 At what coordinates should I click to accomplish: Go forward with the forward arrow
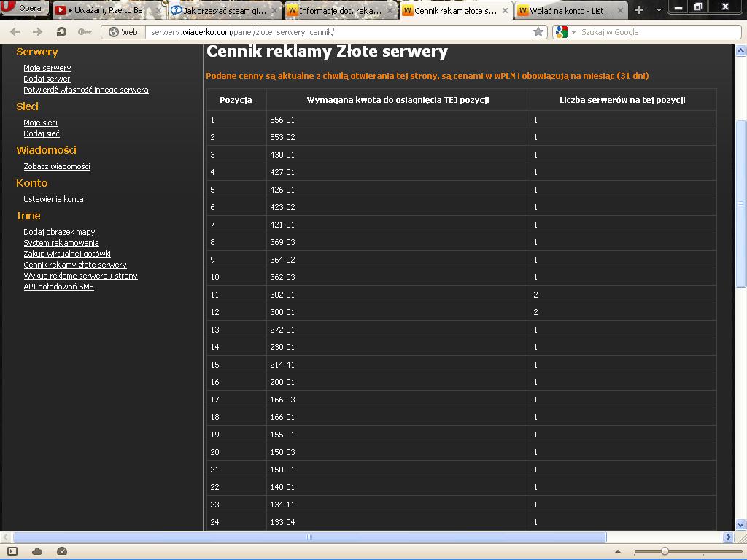coord(37,32)
